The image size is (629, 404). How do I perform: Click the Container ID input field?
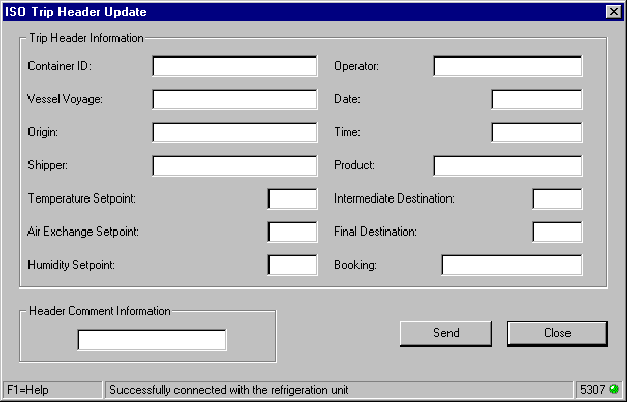click(x=235, y=66)
